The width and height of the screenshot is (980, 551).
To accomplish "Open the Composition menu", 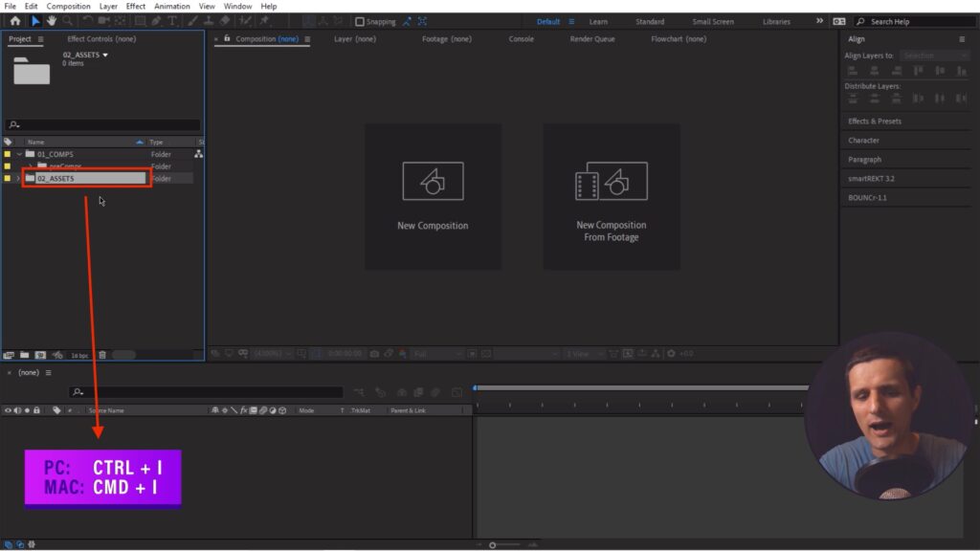I will (68, 6).
